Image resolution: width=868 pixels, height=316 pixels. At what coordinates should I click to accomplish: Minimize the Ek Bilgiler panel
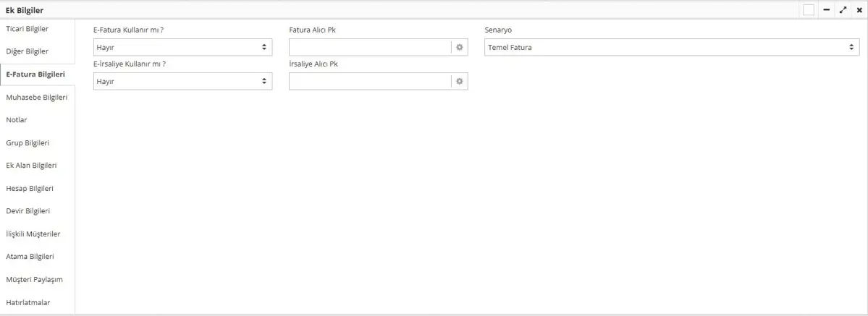(827, 10)
